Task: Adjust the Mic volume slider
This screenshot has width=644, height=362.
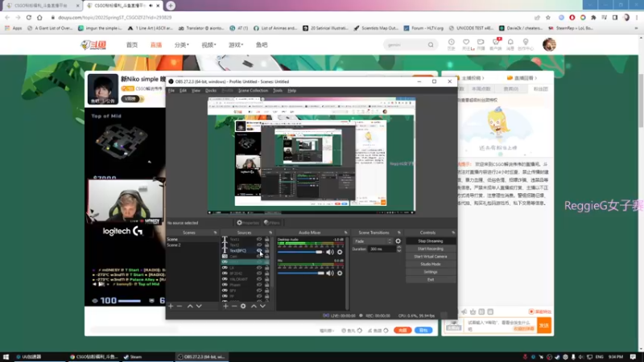Action: 300,273
